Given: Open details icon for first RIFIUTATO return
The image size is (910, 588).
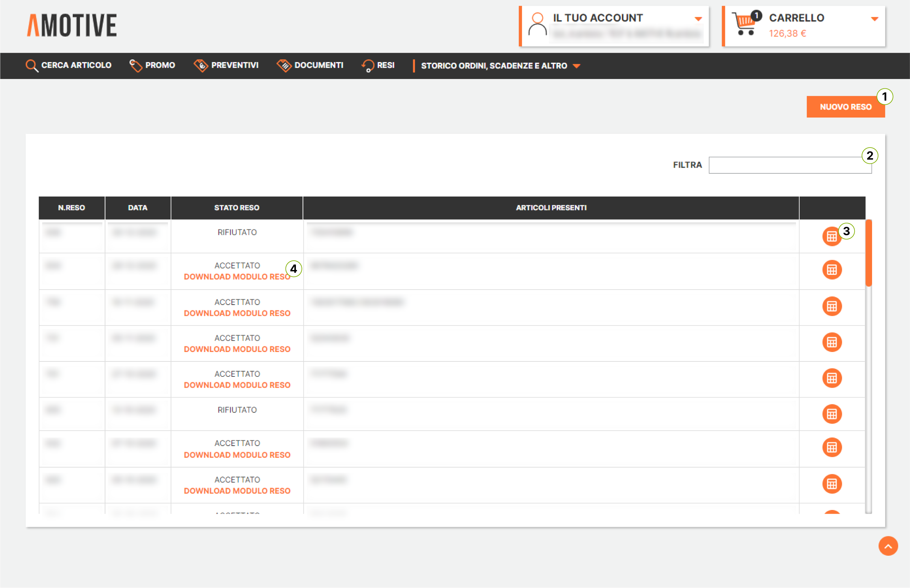Looking at the screenshot, I should tap(831, 237).
